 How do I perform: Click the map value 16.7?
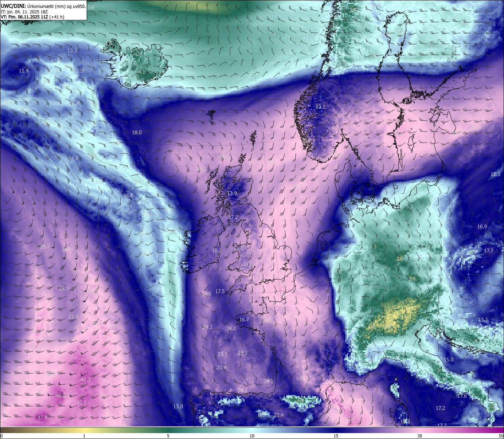point(244,320)
